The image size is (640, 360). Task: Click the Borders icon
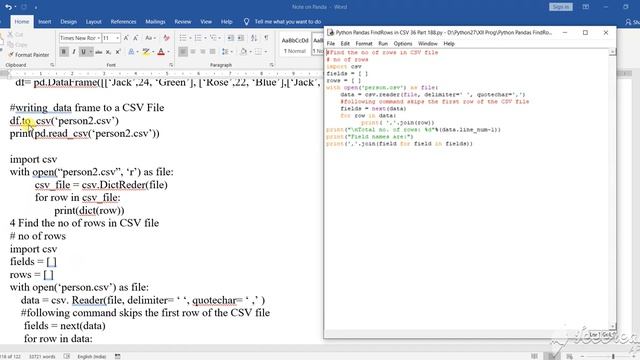258,52
